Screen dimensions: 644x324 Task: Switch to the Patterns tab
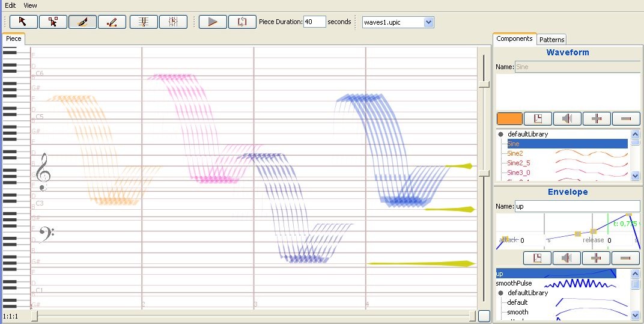[551, 40]
